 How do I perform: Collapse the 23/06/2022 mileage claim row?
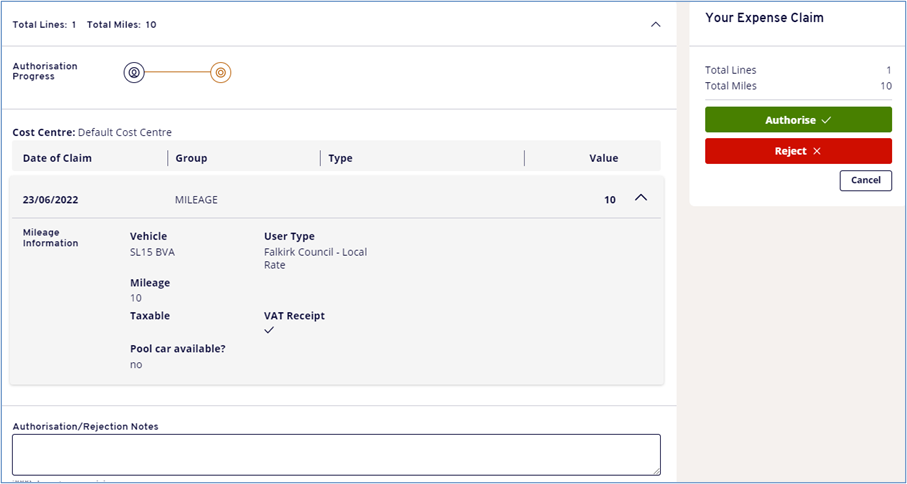point(641,199)
